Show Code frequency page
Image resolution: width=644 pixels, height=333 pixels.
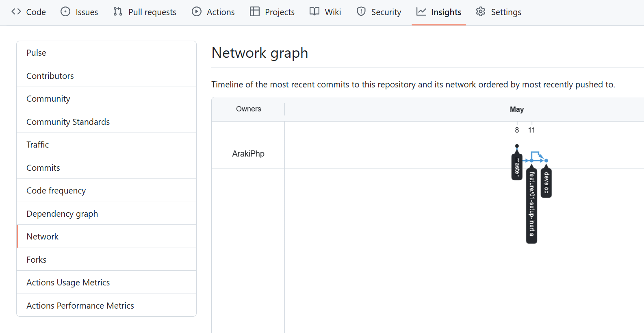106,191
